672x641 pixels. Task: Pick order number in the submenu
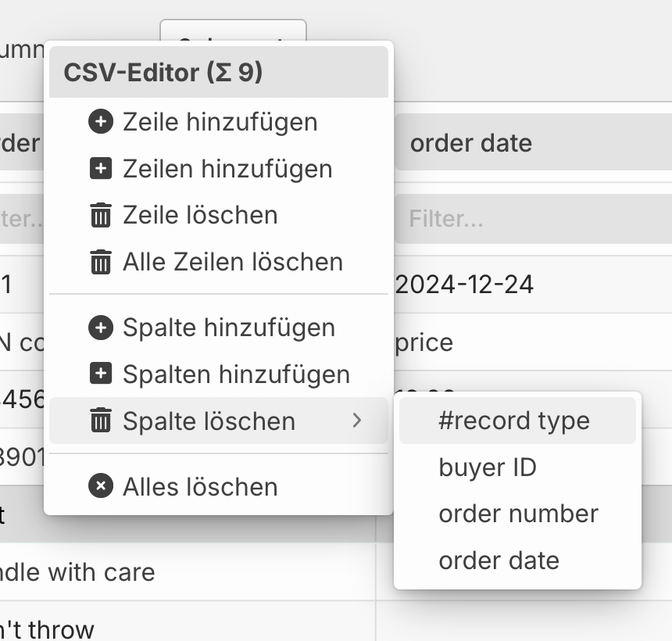tap(517, 514)
